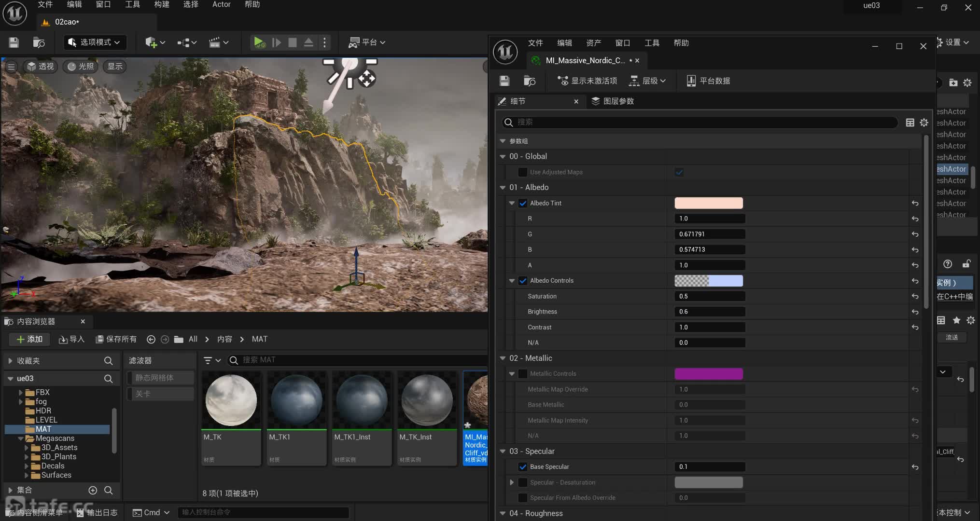
Task: Click the 光照 lit mode button
Action: click(x=81, y=67)
